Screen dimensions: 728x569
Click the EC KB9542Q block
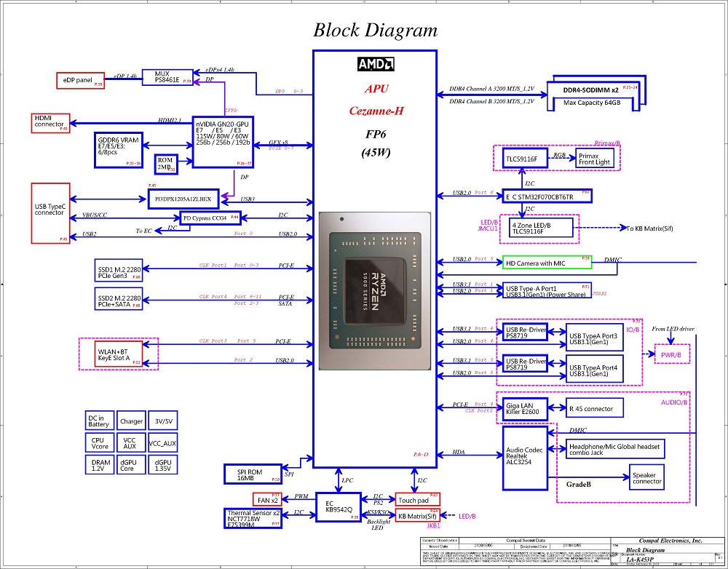(x=338, y=507)
